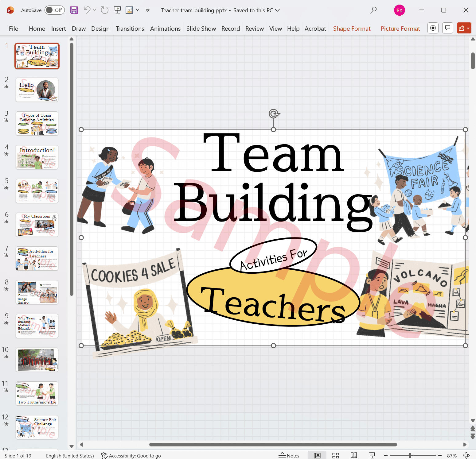Open the Picture Format tab
The image size is (476, 459).
(400, 29)
